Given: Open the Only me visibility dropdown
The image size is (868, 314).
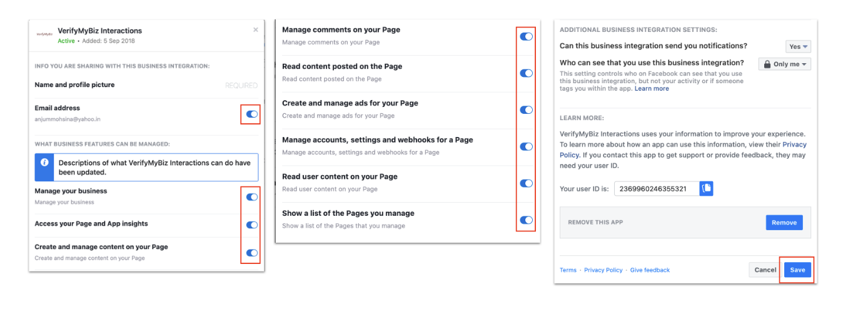Looking at the screenshot, I should (785, 64).
